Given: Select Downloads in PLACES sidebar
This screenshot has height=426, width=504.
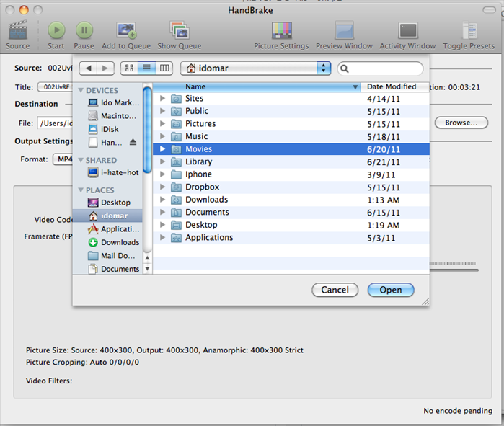Looking at the screenshot, I should tap(108, 242).
